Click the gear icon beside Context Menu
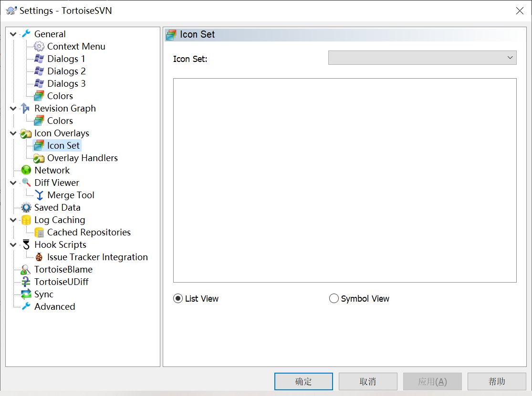This screenshot has width=532, height=396. 39,46
